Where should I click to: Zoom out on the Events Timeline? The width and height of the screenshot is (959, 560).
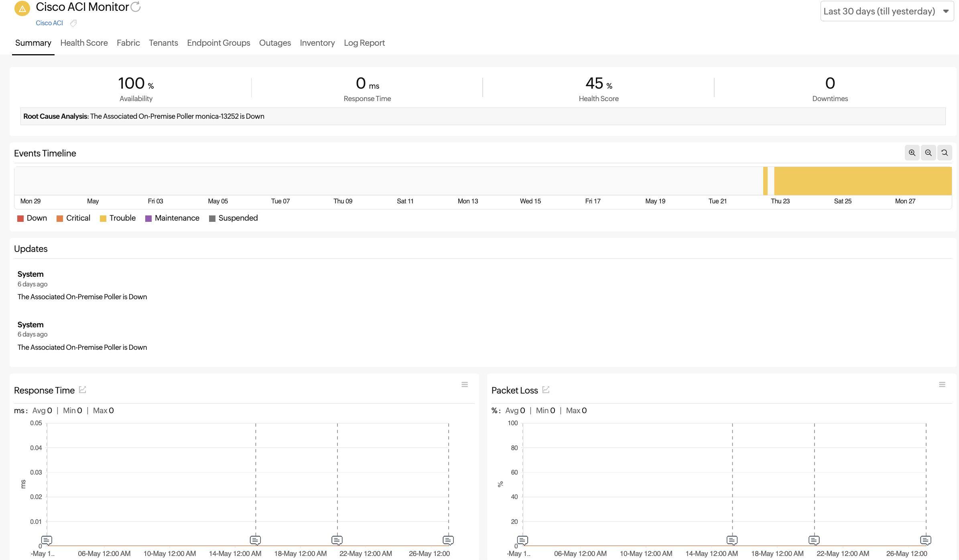coord(928,153)
